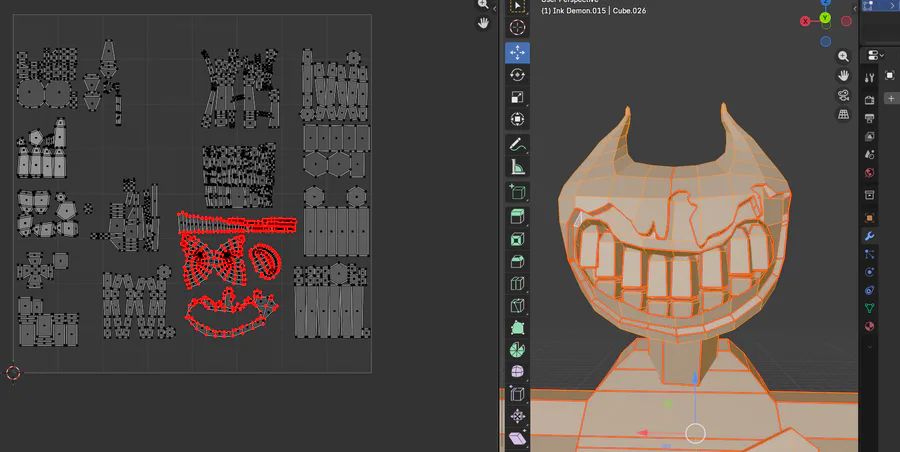This screenshot has width=900, height=452.
Task: Select the Annotate pencil tool
Action: pyautogui.click(x=517, y=144)
